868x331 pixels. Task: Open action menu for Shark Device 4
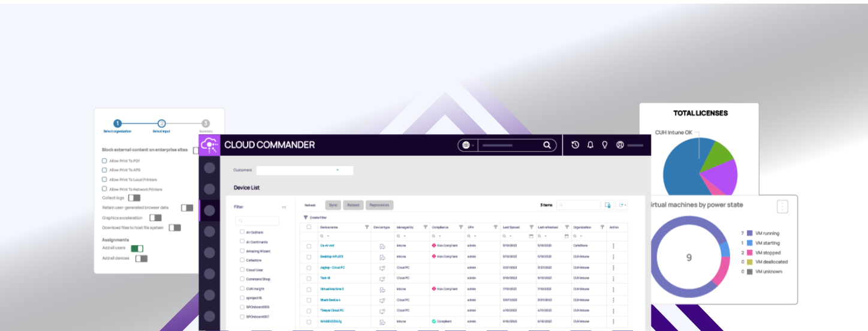[613, 300]
